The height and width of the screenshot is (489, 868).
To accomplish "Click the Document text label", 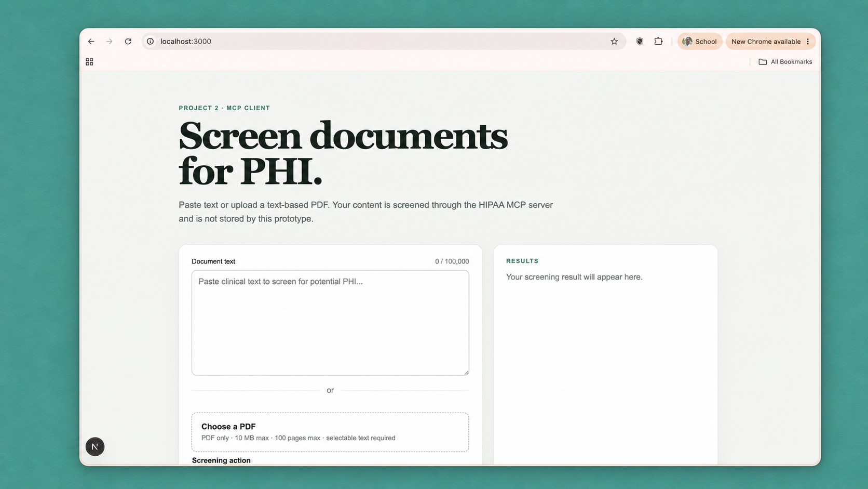I will click(213, 261).
